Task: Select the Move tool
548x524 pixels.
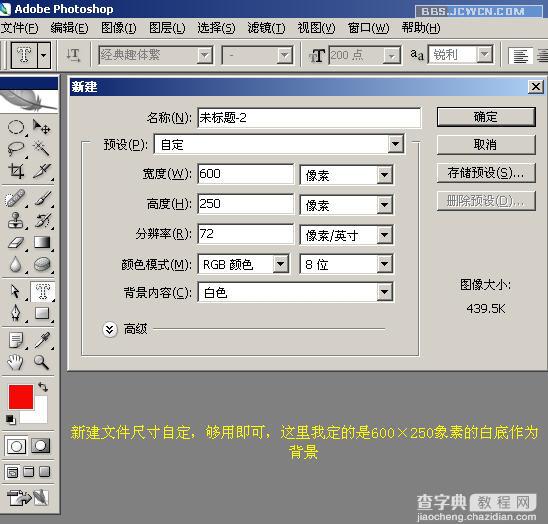Action: pyautogui.click(x=42, y=127)
